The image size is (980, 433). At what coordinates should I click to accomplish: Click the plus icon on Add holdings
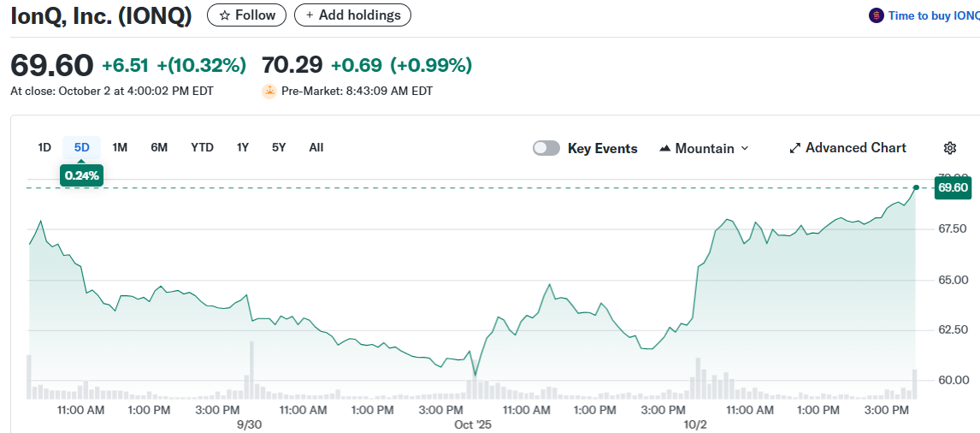coord(310,15)
